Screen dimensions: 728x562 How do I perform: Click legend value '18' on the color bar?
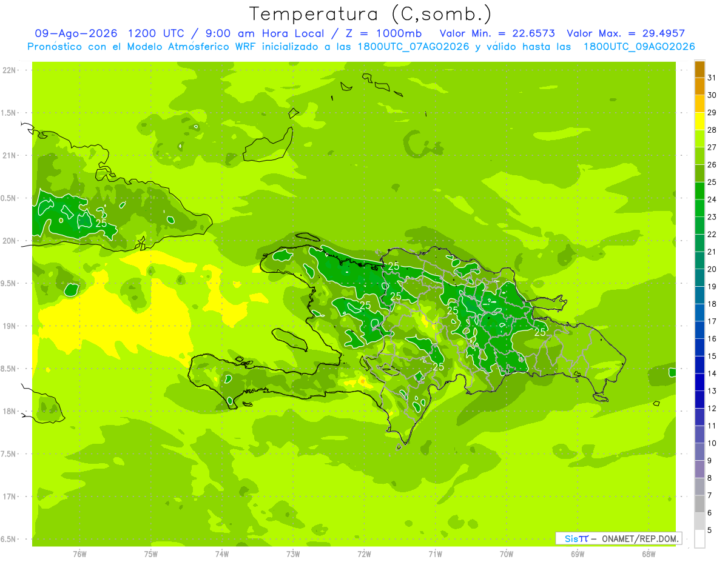click(712, 303)
